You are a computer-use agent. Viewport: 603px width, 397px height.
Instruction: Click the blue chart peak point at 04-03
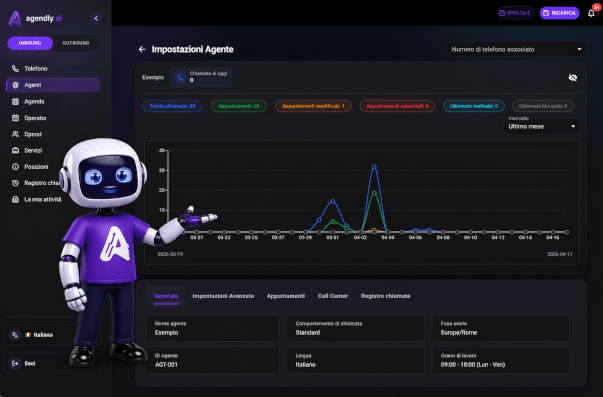[374, 167]
